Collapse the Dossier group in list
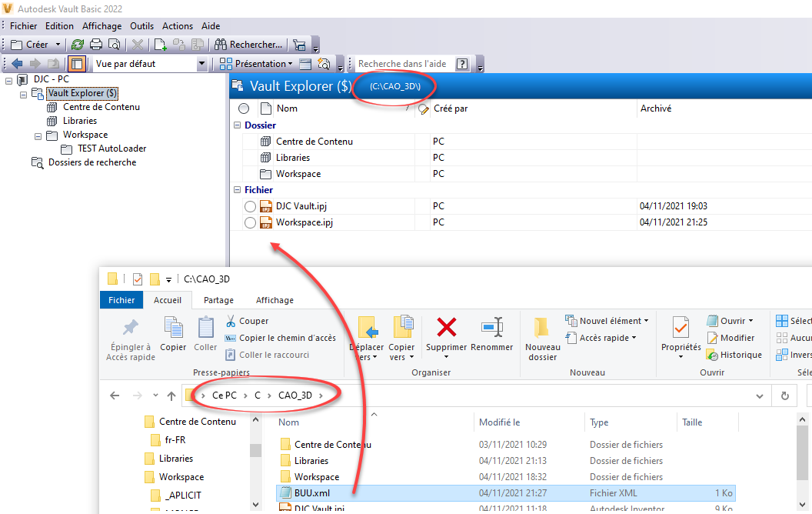 pyautogui.click(x=237, y=125)
